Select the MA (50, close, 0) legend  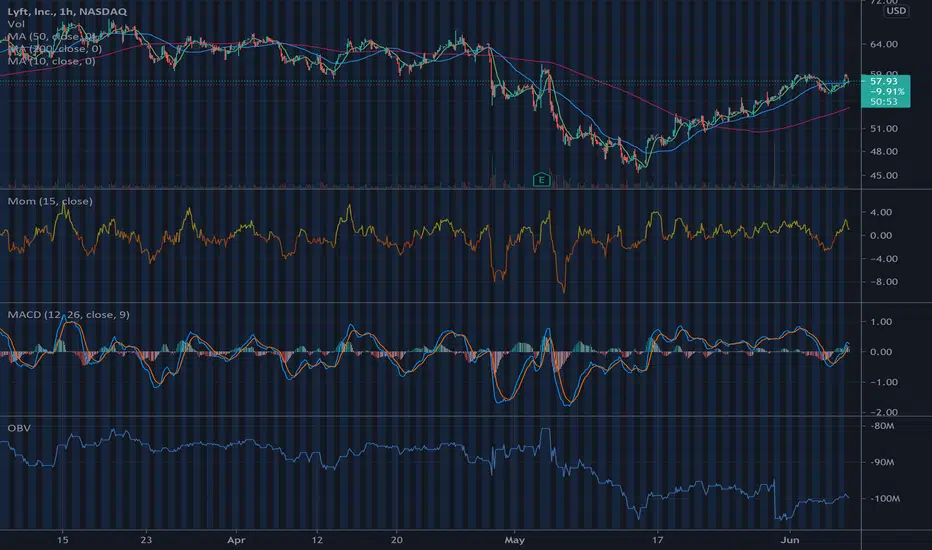pyautogui.click(x=51, y=36)
